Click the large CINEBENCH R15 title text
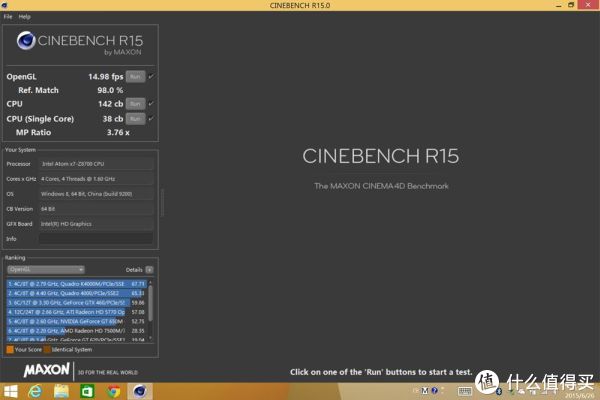The image size is (600, 400). [381, 156]
